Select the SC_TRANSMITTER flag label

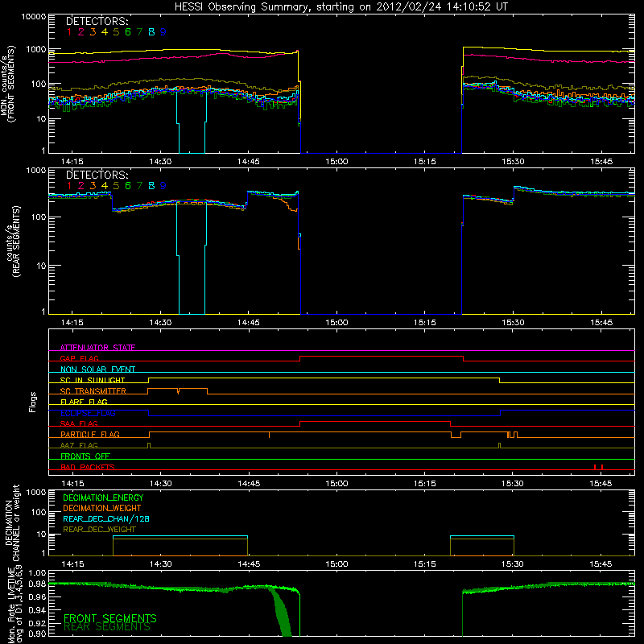(x=93, y=391)
